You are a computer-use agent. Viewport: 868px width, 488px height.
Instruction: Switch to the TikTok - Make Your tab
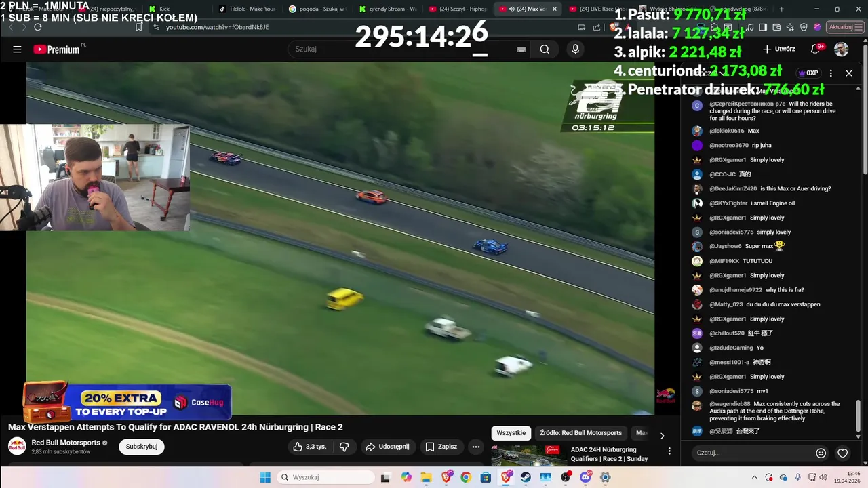pyautogui.click(x=247, y=9)
